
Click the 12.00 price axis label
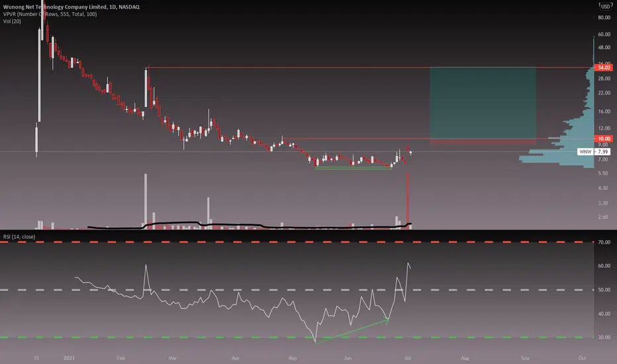point(604,128)
